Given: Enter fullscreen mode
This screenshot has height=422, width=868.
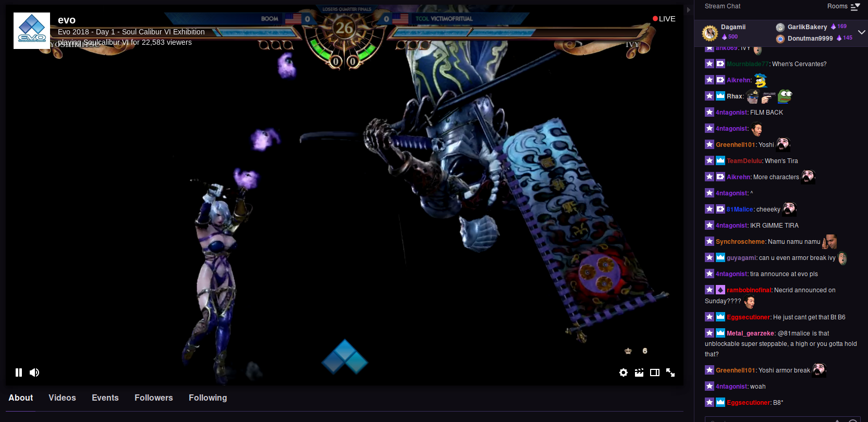Looking at the screenshot, I should 670,373.
